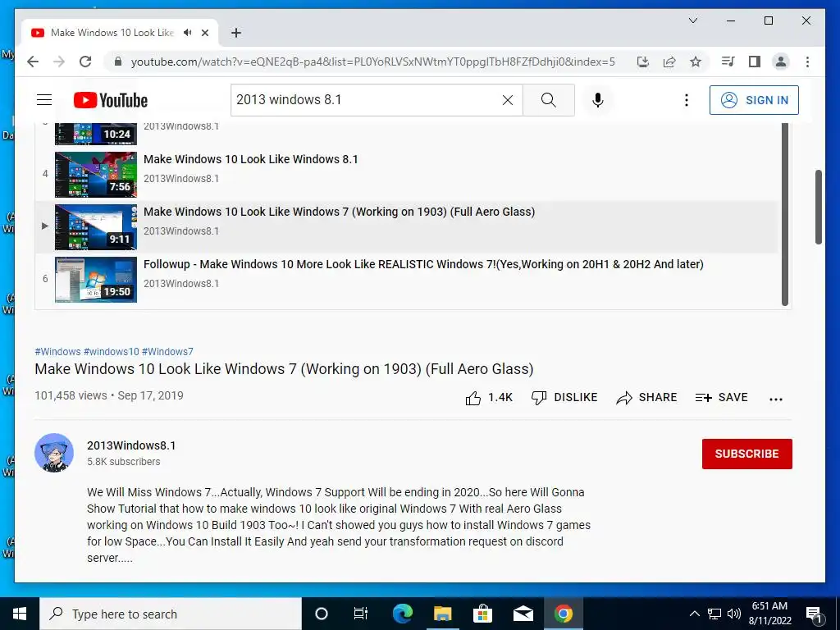Go back to the previous page
Viewport: 840px width, 630px height.
pyautogui.click(x=33, y=62)
